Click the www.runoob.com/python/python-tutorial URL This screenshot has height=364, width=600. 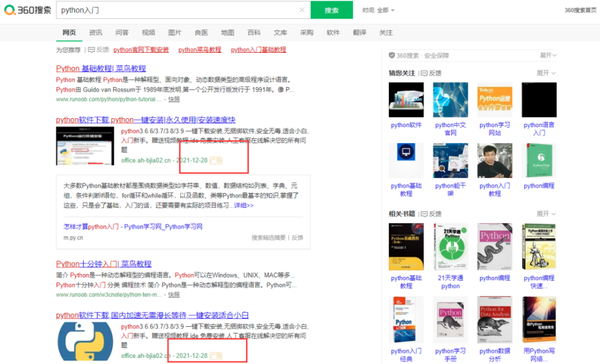point(109,100)
